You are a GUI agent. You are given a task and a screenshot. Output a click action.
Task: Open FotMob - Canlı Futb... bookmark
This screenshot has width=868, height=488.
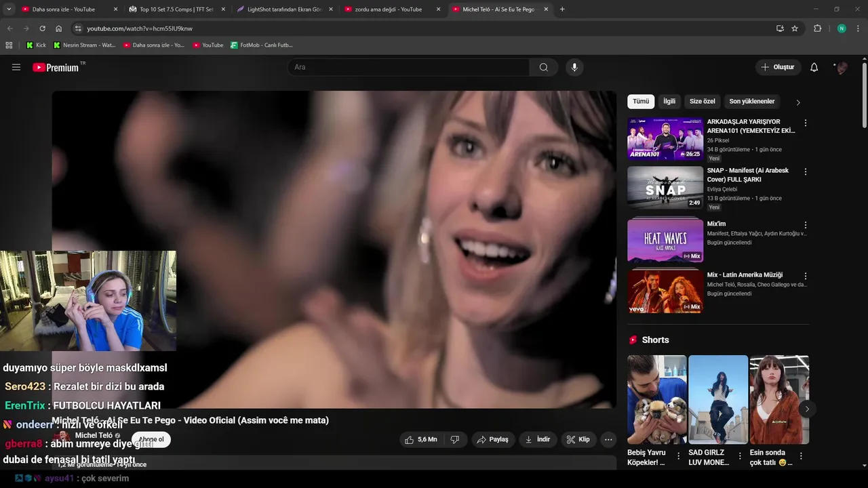tap(262, 45)
